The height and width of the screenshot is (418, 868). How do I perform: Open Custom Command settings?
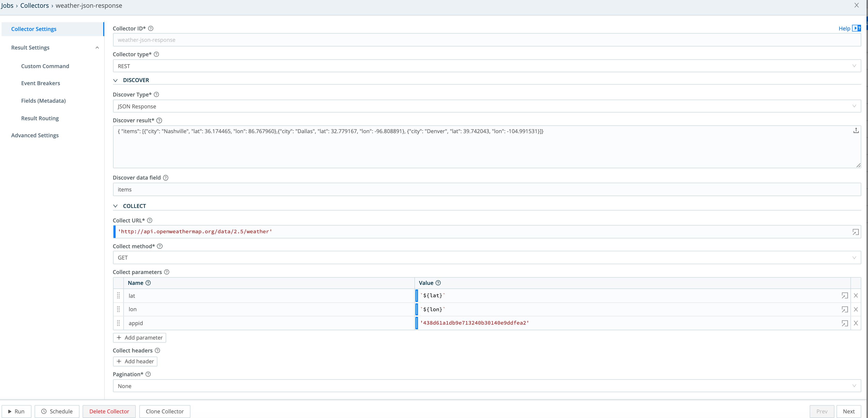tap(45, 66)
